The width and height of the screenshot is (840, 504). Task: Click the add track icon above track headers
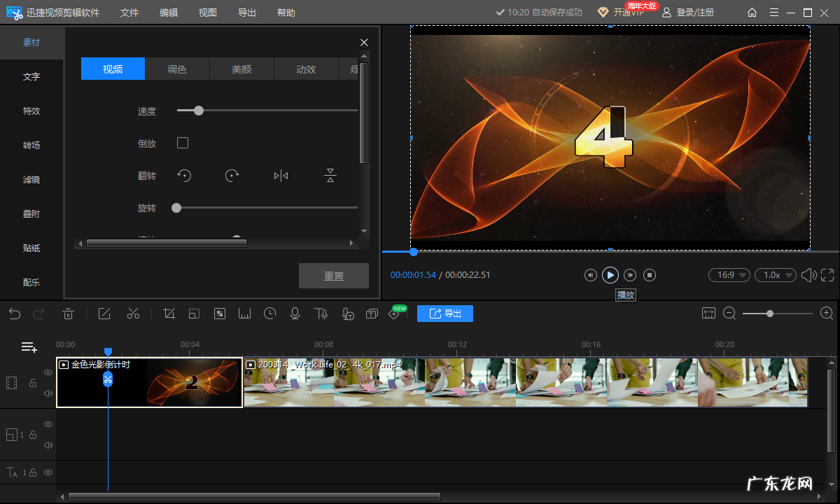(x=29, y=346)
